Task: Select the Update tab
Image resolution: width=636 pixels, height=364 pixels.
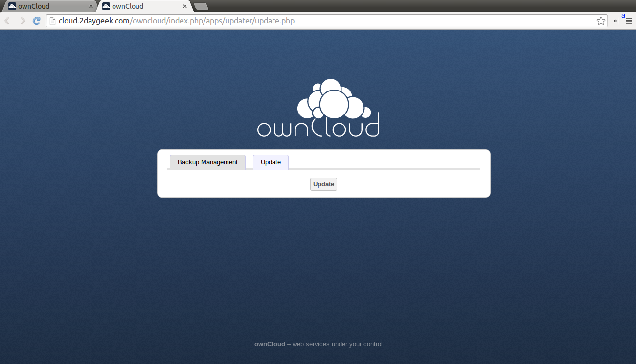Action: click(271, 162)
